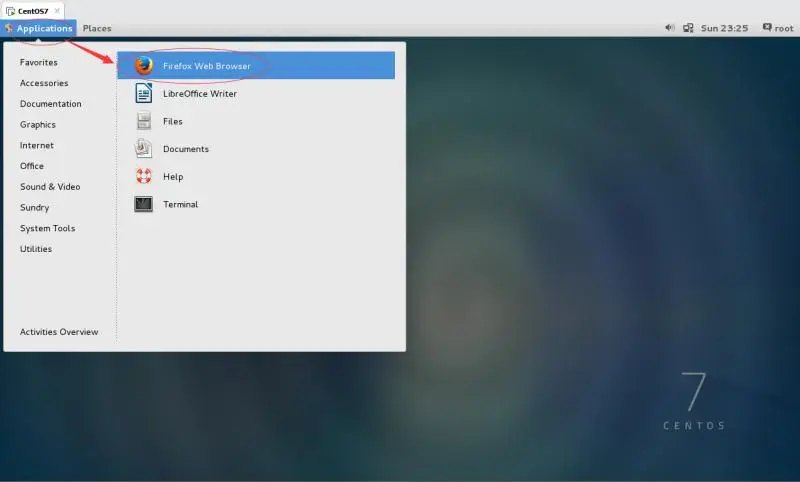
Task: Close the CentOS7 tab
Action: point(57,11)
